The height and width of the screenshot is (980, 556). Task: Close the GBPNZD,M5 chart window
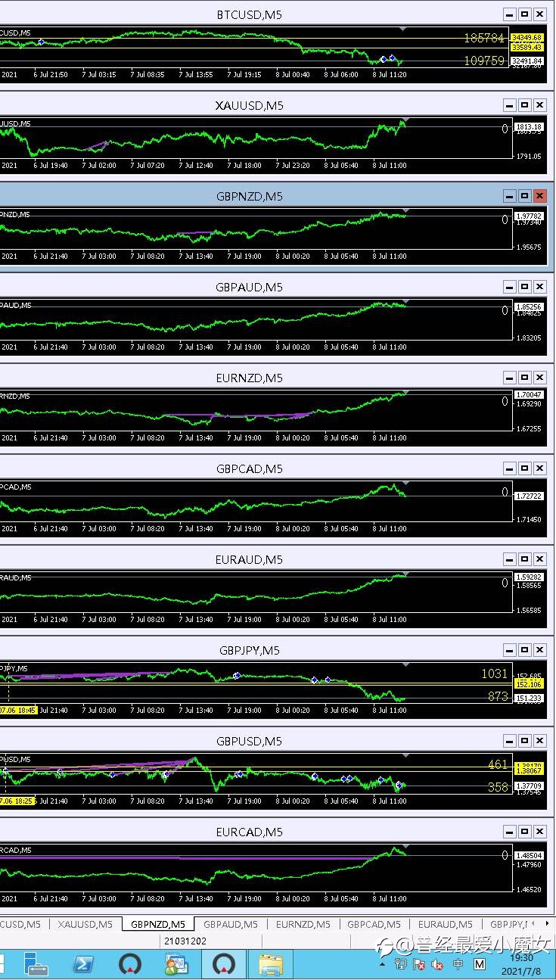click(539, 196)
